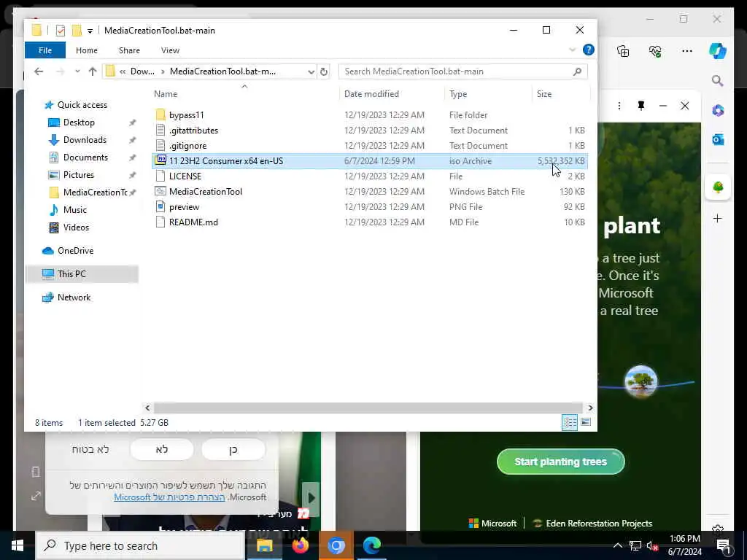Open the Microsoft privacy statement link
Image resolution: width=747 pixels, height=560 pixels.
[x=169, y=497]
